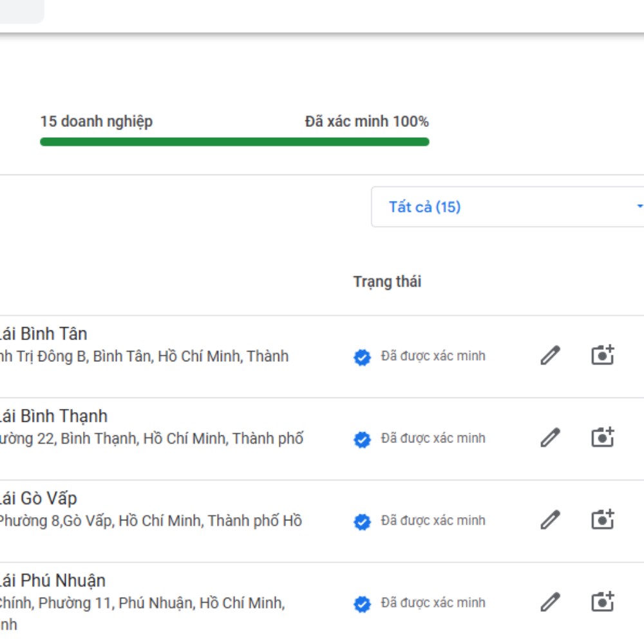
Task: Click verified badge icon on Gò Vấp row
Action: 363,522
